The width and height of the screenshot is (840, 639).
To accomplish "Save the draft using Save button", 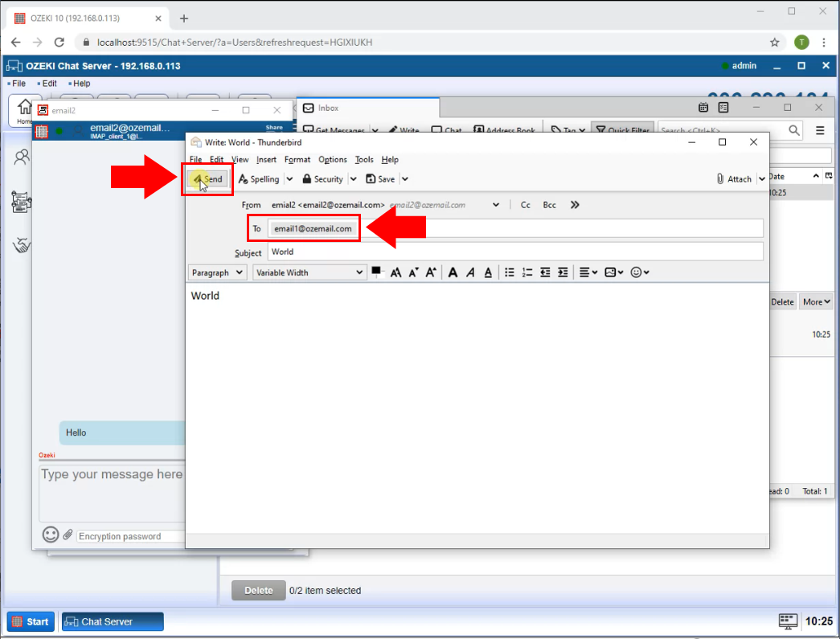I will [380, 179].
